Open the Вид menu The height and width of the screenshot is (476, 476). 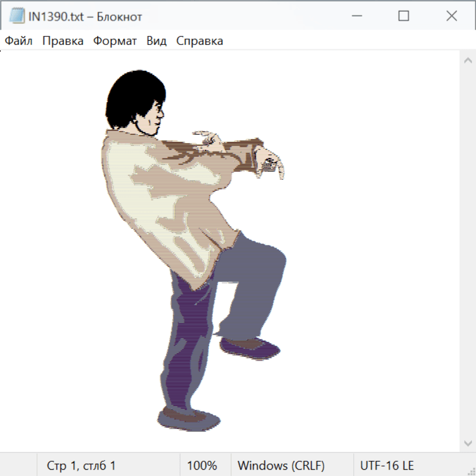[x=157, y=41]
